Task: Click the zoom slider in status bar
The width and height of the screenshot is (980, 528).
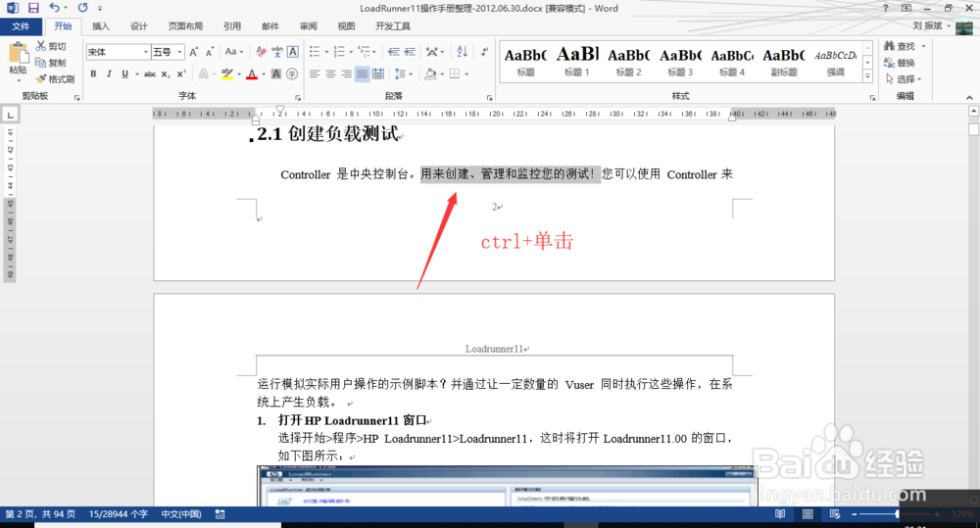Action: click(898, 513)
